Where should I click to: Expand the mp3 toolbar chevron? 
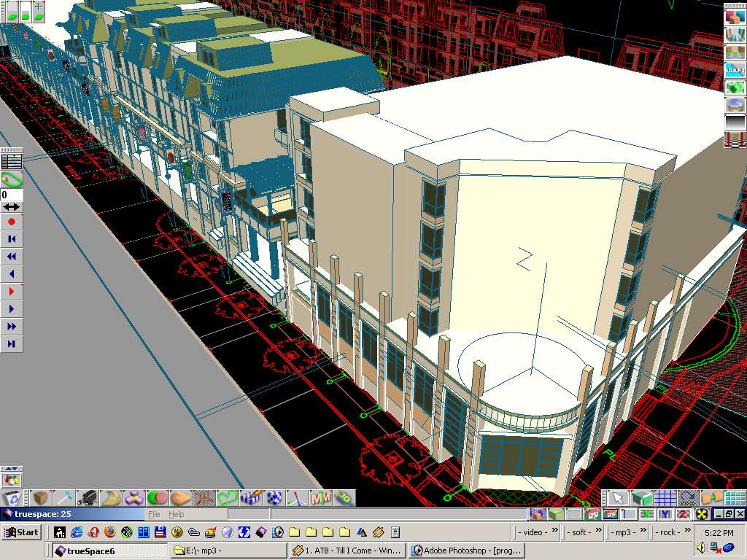642,532
